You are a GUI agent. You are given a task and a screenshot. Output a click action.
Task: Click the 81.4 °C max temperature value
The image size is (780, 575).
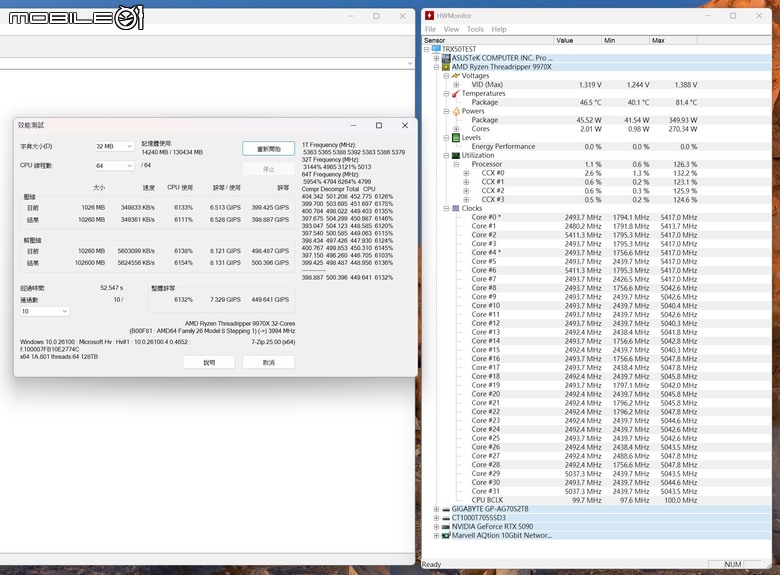686,102
